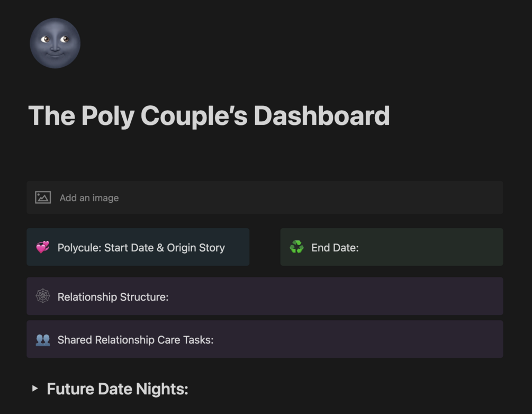The height and width of the screenshot is (414, 532).
Task: Click the green recycling symbol icon
Action: click(296, 247)
